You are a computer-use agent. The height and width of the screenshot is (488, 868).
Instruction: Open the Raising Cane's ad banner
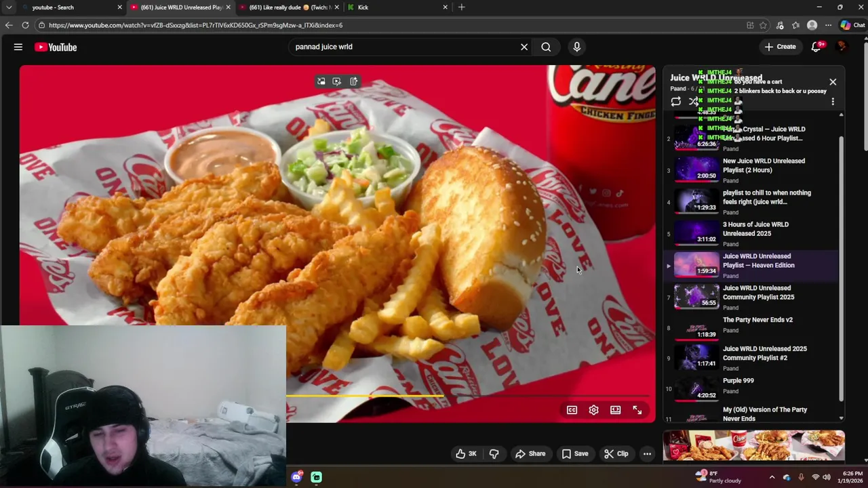click(x=754, y=445)
